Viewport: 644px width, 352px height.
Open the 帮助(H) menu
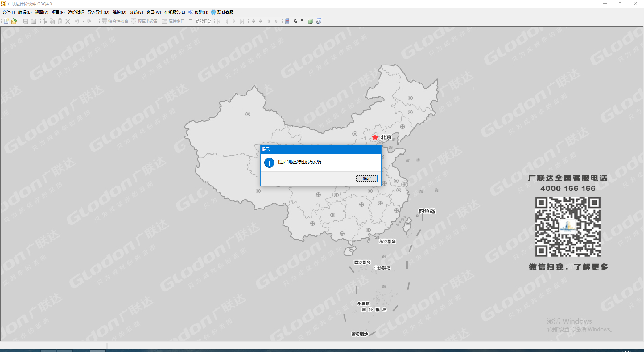click(199, 12)
